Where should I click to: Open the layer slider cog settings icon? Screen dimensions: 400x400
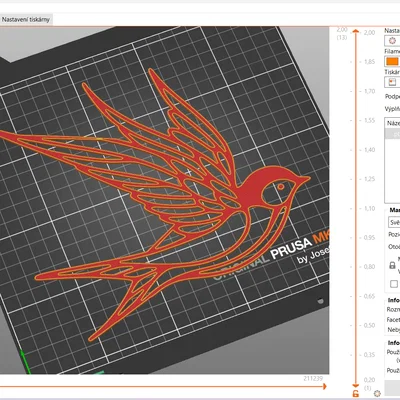377,393
